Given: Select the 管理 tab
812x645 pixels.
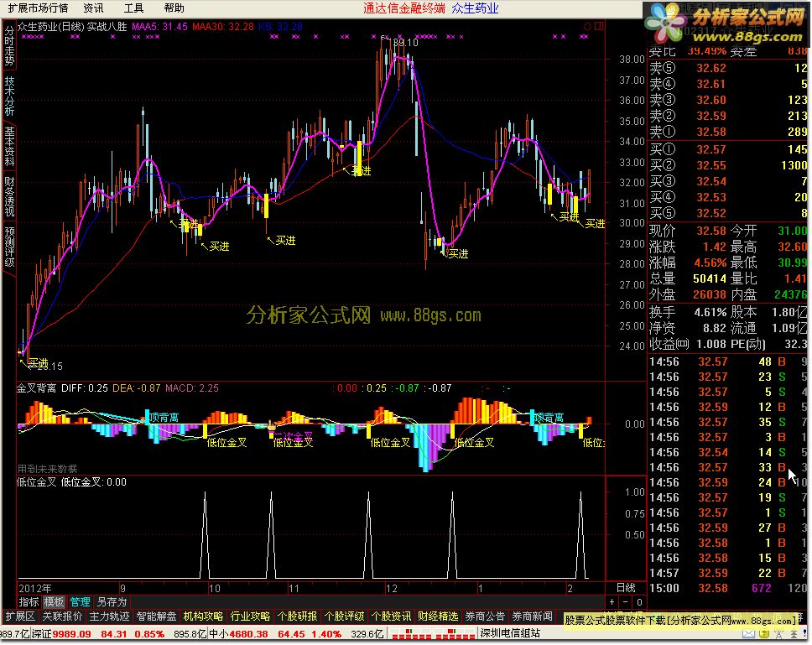Looking at the screenshot, I should tap(80, 602).
